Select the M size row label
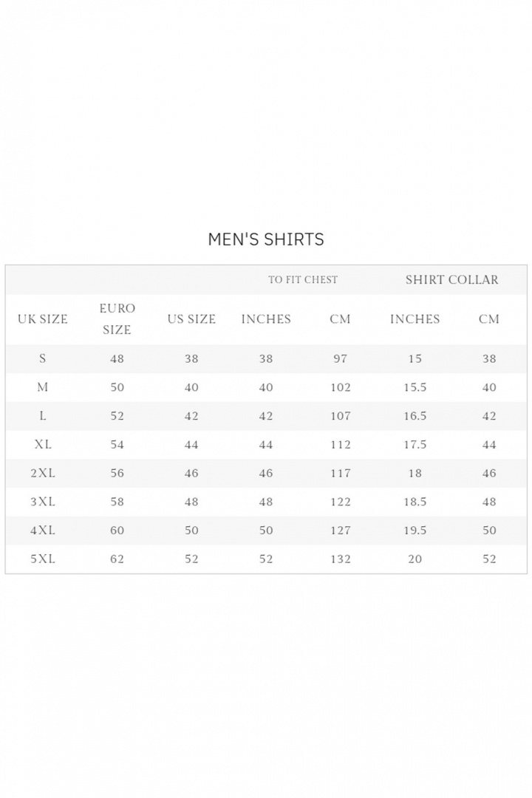Image resolution: width=532 pixels, height=798 pixels. 43,387
